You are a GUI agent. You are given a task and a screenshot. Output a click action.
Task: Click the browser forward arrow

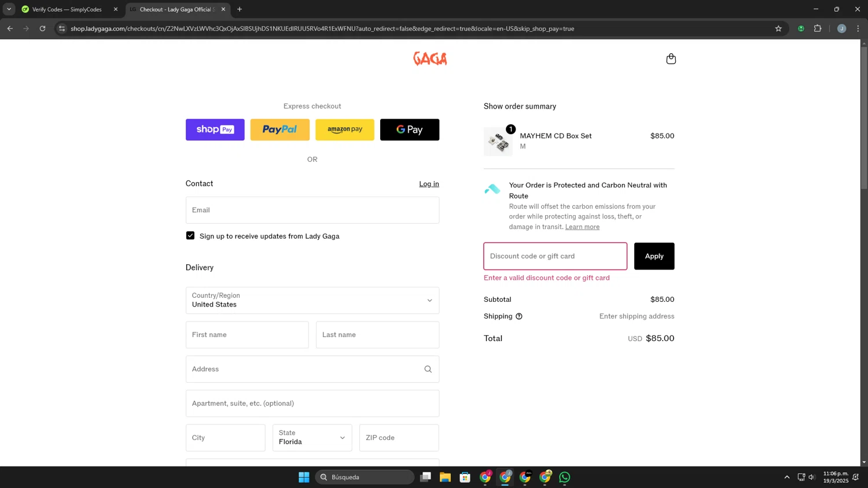point(26,28)
